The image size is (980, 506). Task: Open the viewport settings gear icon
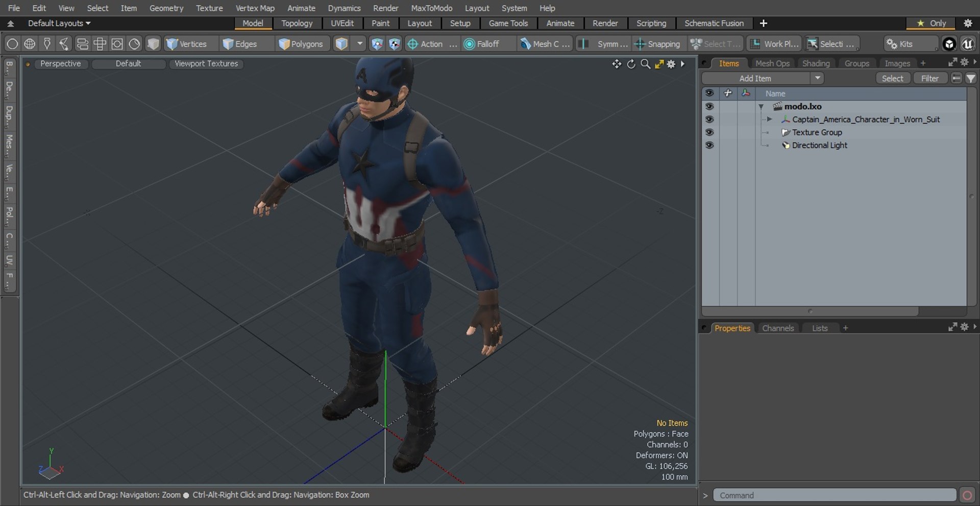671,64
